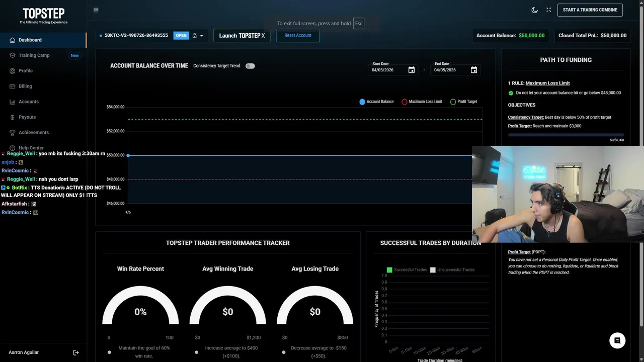Open the Training Camp menu item
The image size is (644, 362).
pyautogui.click(x=43, y=55)
